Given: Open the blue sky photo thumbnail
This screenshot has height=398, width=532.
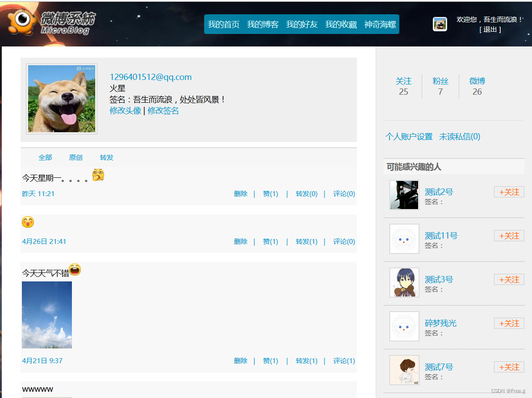Looking at the screenshot, I should tap(47, 315).
